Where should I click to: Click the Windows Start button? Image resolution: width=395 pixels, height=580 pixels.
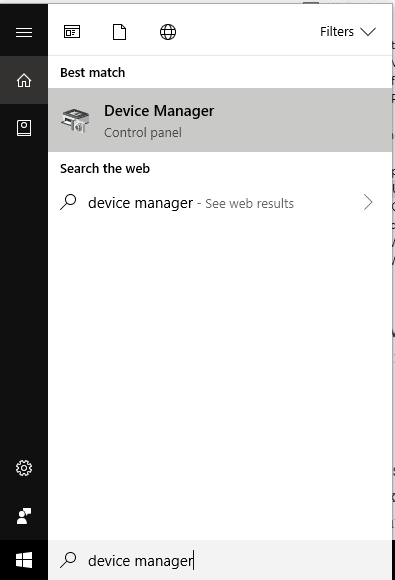tap(24, 560)
